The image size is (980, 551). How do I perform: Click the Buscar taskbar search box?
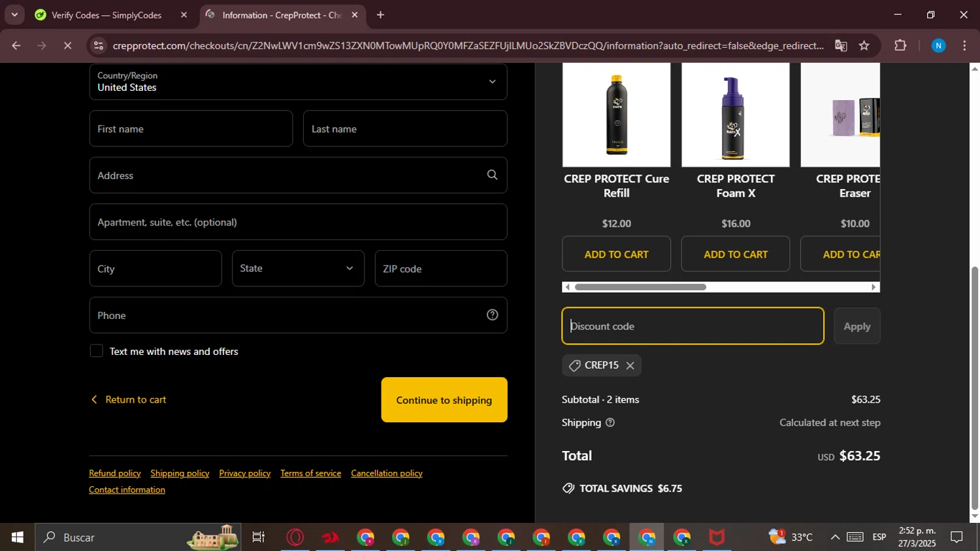click(138, 537)
